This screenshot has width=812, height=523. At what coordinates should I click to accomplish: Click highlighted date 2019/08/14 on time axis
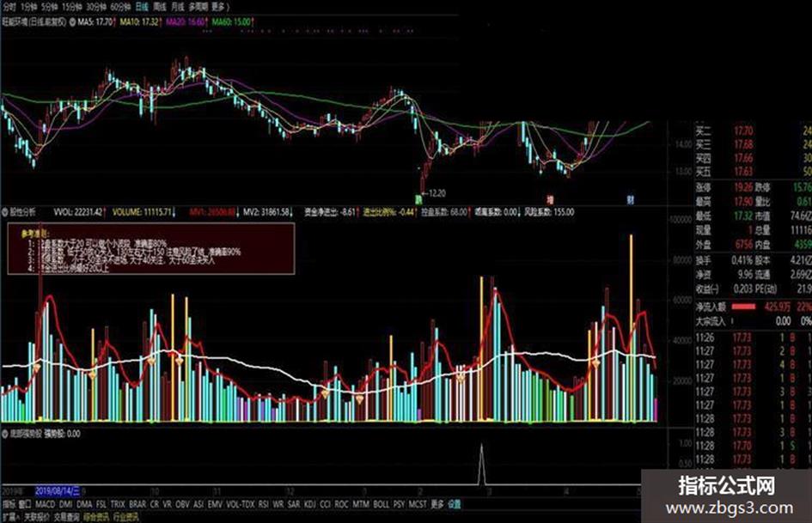(57, 490)
